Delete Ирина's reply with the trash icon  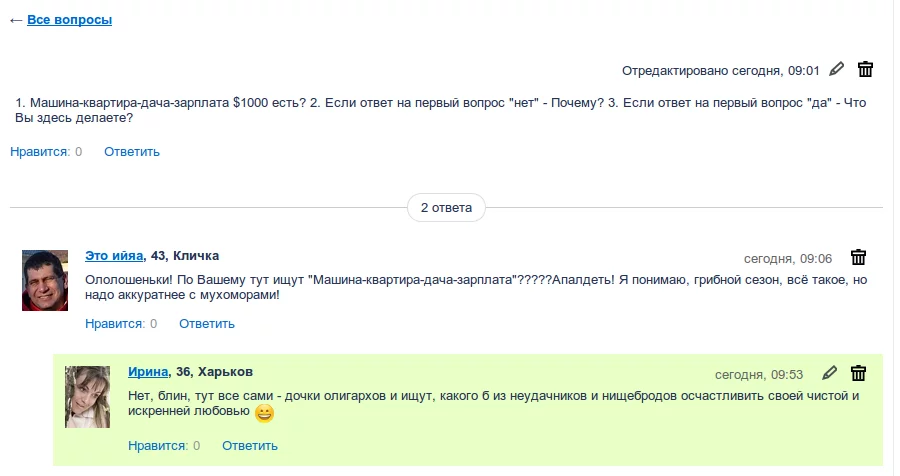(x=858, y=373)
